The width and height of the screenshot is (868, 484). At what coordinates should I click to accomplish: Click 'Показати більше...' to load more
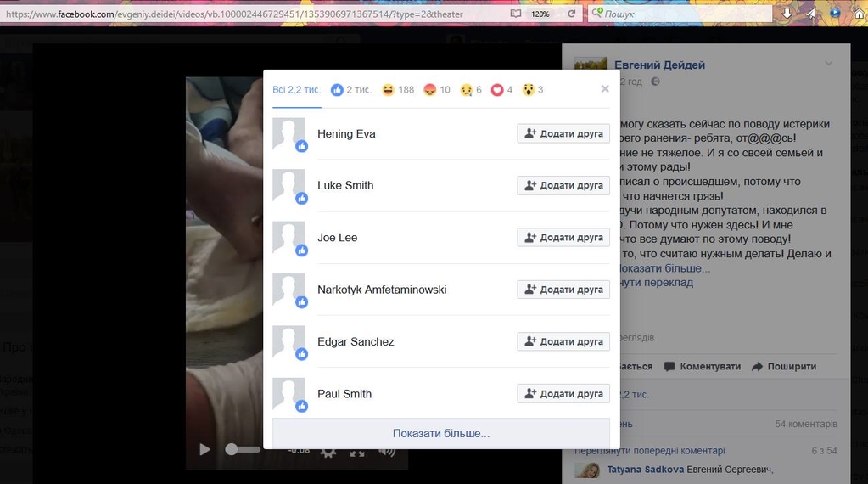[440, 433]
